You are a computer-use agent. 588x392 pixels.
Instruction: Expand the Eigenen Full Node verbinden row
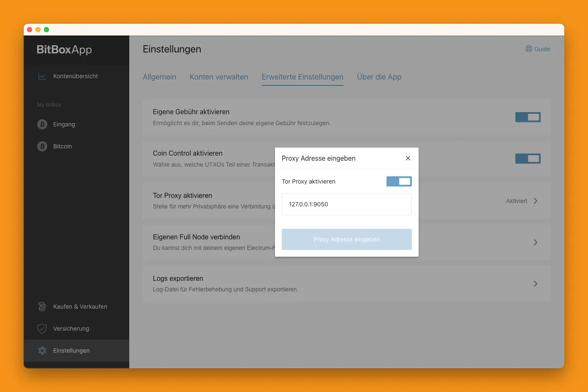[x=535, y=242]
